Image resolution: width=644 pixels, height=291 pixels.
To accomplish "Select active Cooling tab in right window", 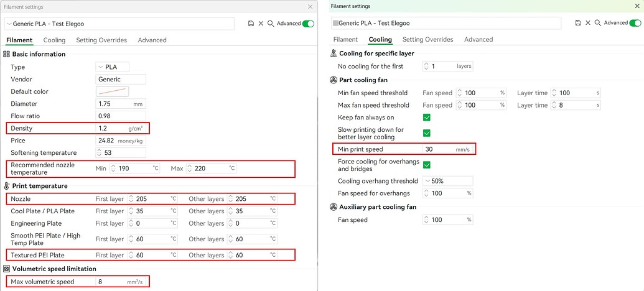I will 380,39.
